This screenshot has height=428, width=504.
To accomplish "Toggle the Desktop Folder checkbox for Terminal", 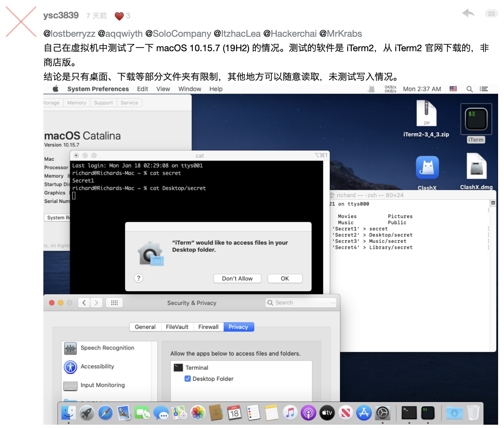I will pos(188,378).
